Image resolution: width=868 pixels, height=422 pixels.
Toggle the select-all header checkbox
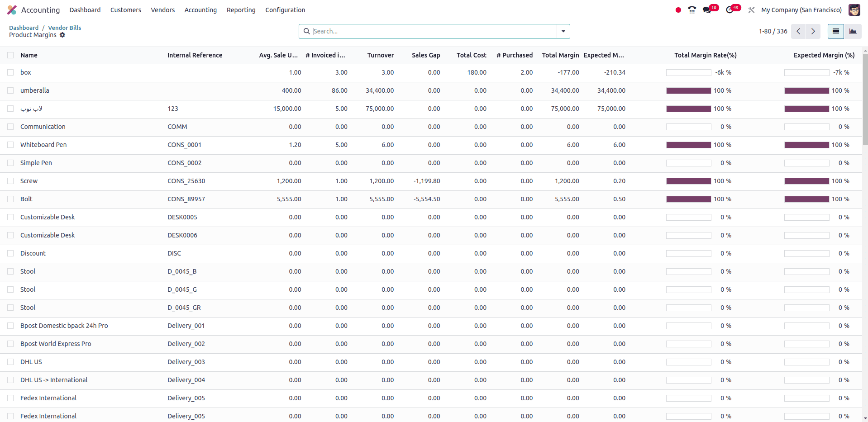[x=10, y=55]
